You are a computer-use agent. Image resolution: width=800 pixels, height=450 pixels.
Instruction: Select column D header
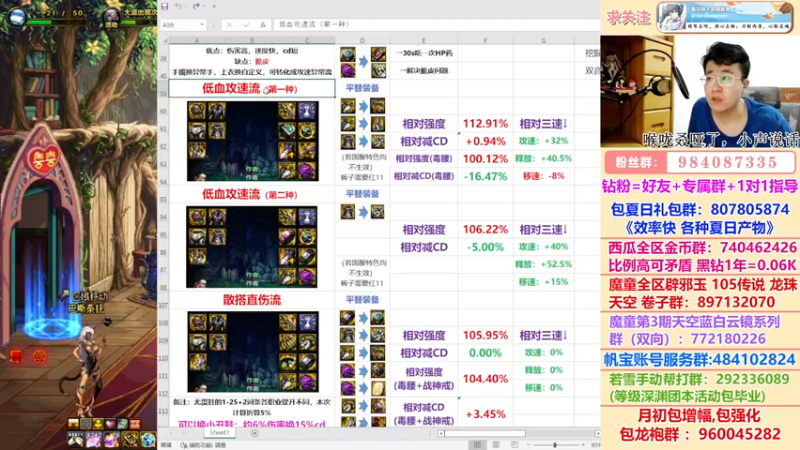point(362,40)
